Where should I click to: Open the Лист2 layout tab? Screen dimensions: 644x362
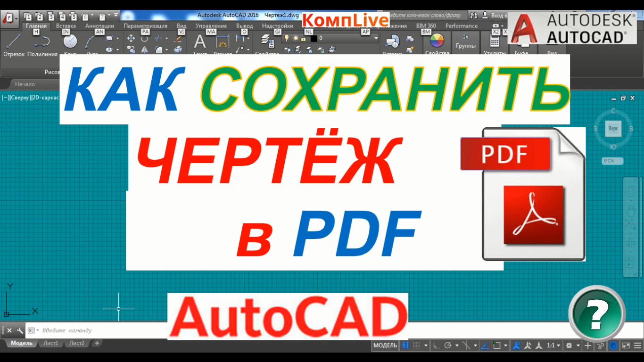coord(77,343)
